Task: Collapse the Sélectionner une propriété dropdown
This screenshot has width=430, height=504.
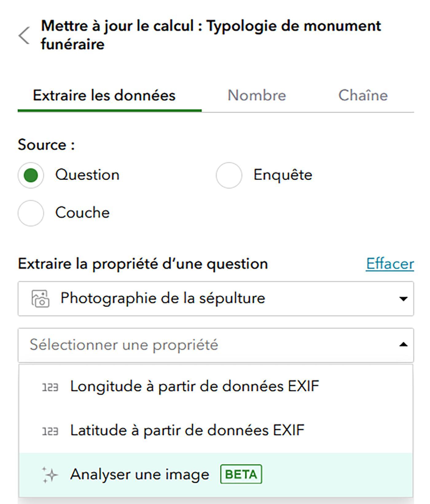Action: point(216,345)
